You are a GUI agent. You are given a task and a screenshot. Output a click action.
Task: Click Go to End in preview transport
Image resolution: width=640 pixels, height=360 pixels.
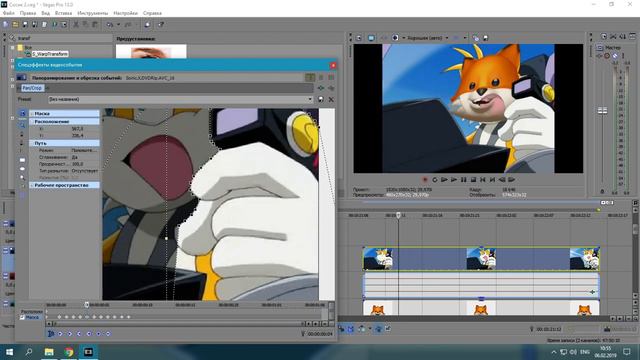coord(492,180)
